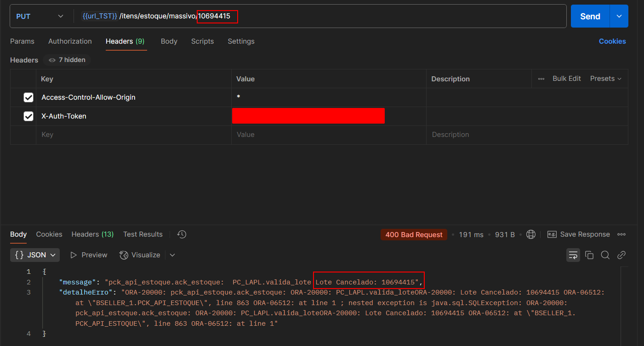The width and height of the screenshot is (644, 346).
Task: Uncheck the Access-Control-Allow-Origin header
Action: click(x=28, y=97)
